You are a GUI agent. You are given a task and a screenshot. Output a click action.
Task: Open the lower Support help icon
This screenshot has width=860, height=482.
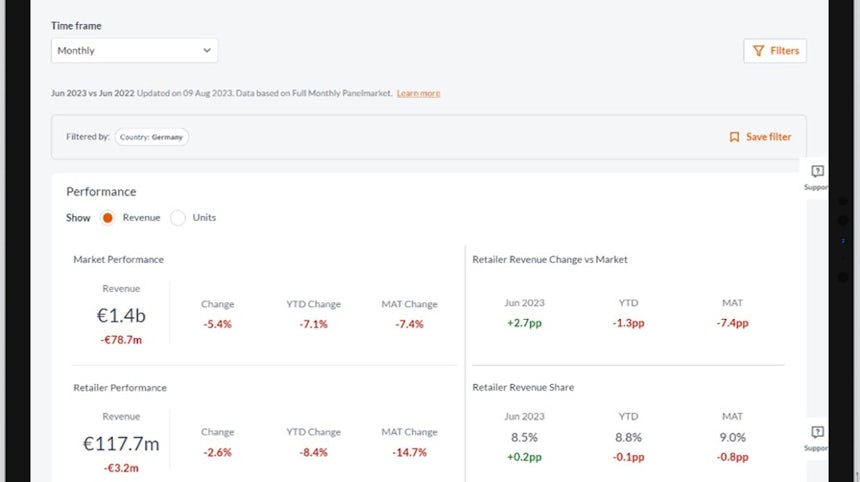click(x=817, y=433)
